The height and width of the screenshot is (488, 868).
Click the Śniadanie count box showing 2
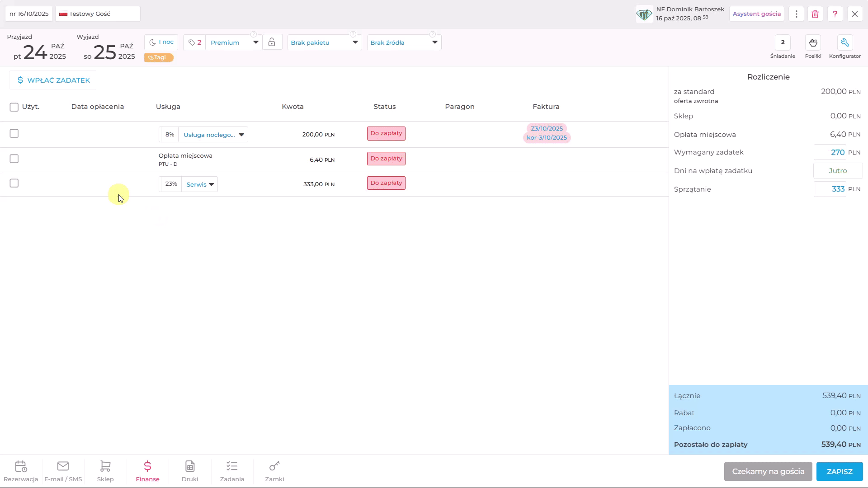tap(783, 42)
